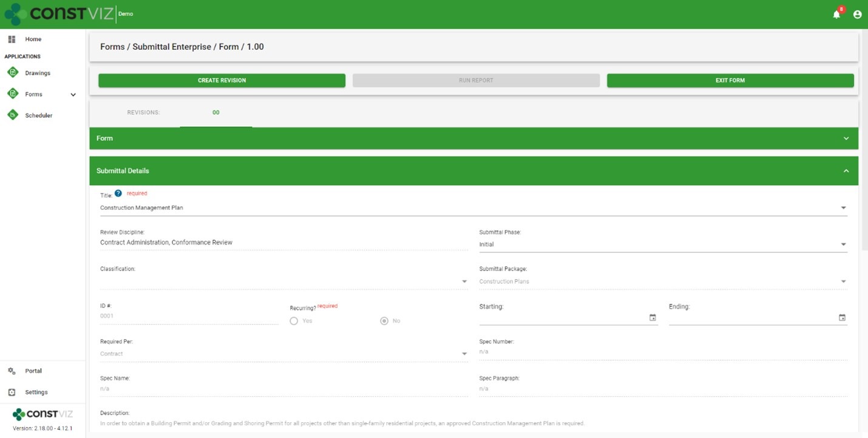
Task: Click the user account profile icon
Action: [x=857, y=15]
